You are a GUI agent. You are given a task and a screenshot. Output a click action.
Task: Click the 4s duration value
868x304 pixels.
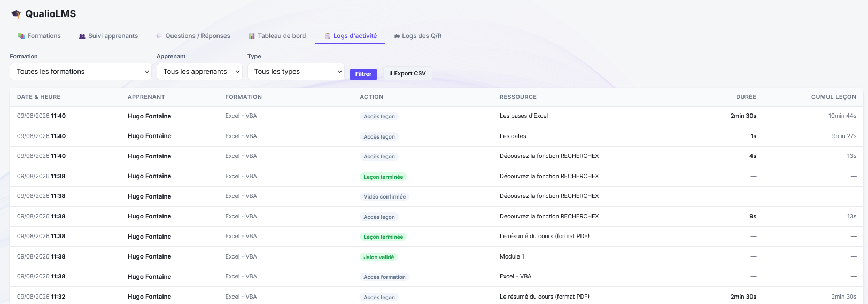(753, 156)
